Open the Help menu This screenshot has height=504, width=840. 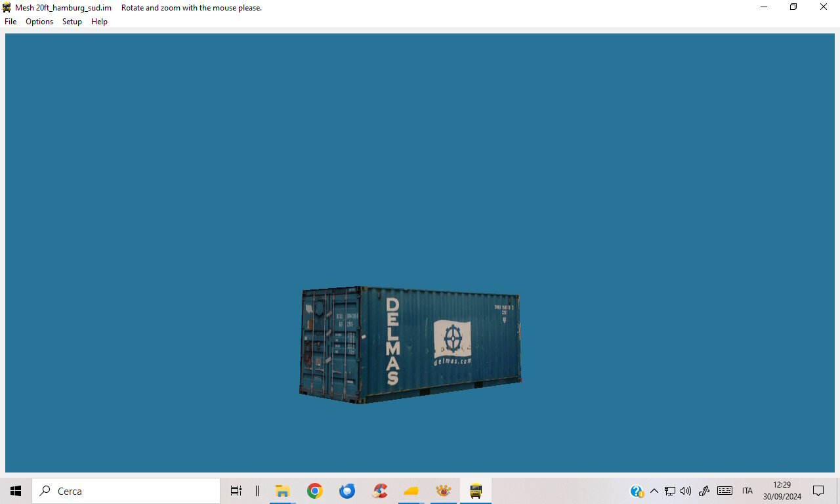coord(99,22)
